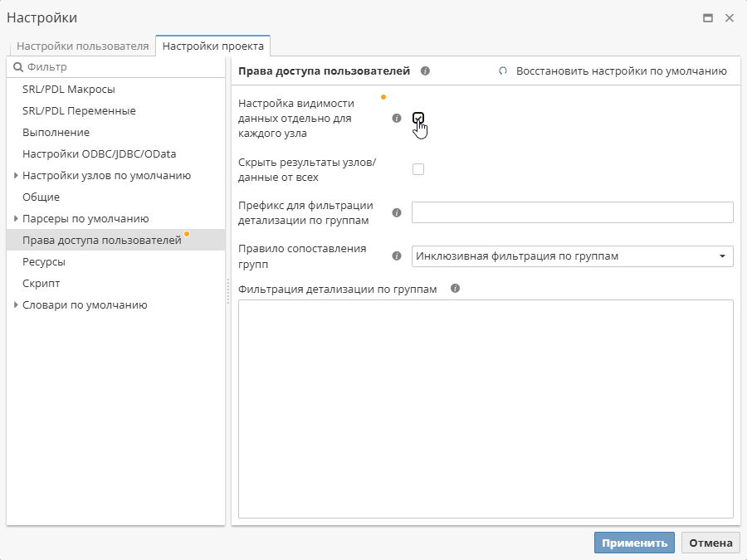Screen dimensions: 747x560
Task: Click the info icon beside 'Префикс для фильтрации детализации'
Action: (x=398, y=212)
